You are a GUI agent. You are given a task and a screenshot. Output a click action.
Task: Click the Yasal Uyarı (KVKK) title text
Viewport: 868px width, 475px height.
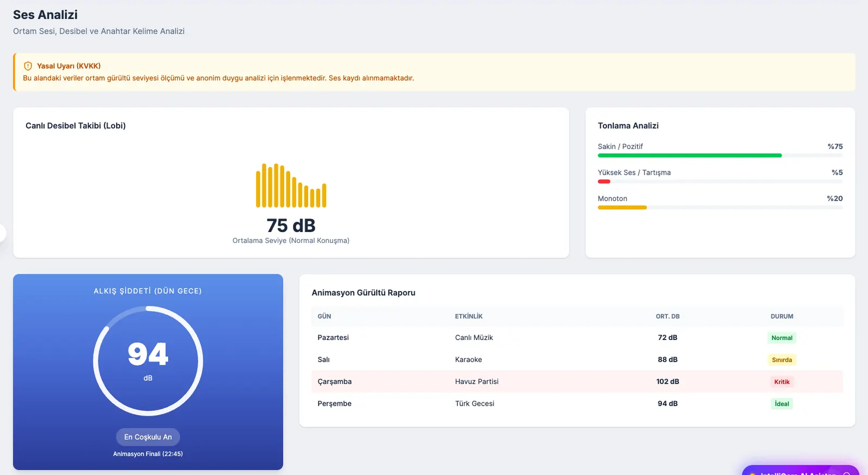click(69, 66)
